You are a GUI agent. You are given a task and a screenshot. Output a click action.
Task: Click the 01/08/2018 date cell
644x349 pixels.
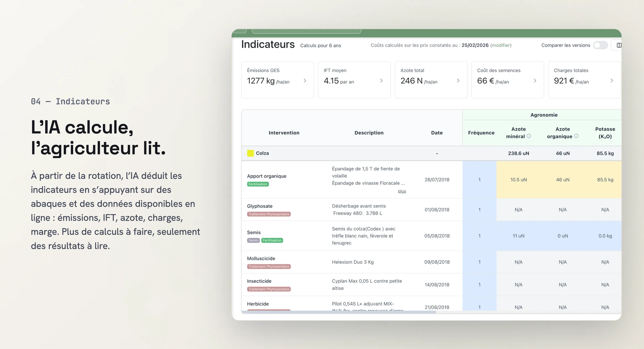pos(437,210)
